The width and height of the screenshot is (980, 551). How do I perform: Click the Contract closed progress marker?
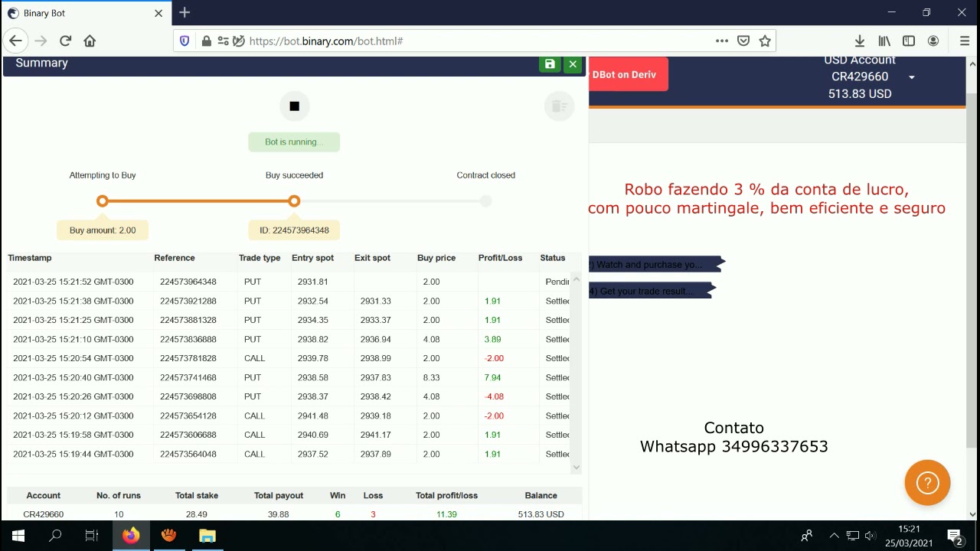(x=485, y=201)
